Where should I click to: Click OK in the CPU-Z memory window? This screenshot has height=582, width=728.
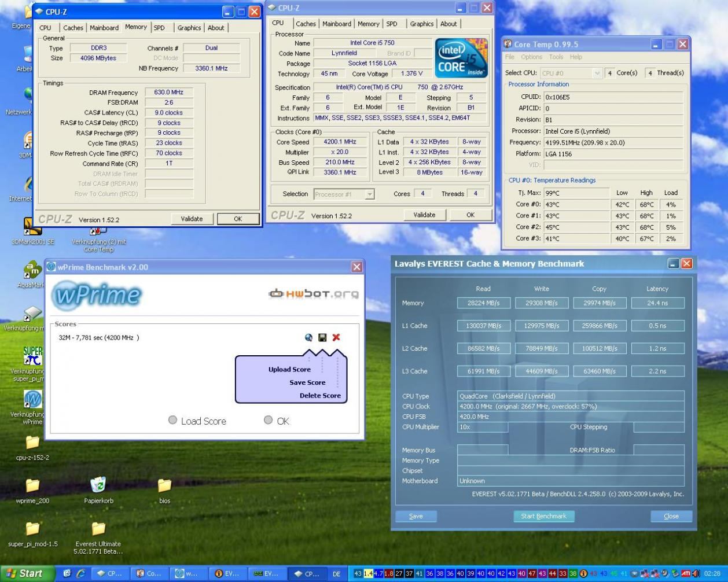238,219
